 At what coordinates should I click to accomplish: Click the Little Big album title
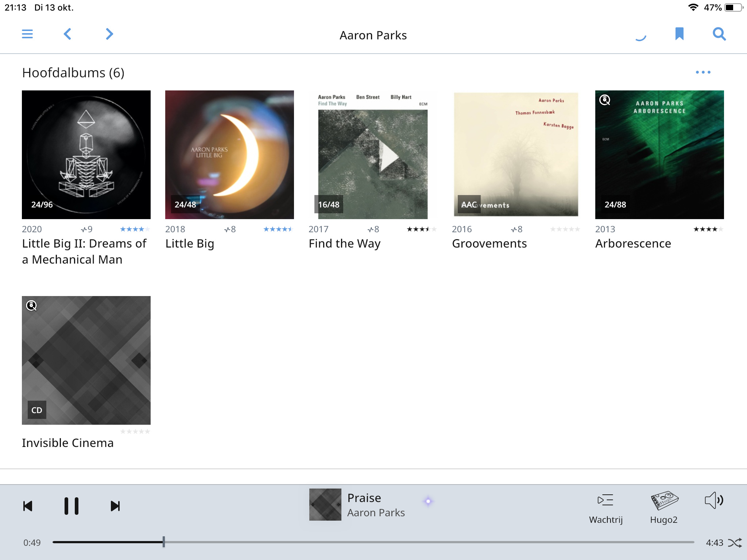(x=190, y=244)
